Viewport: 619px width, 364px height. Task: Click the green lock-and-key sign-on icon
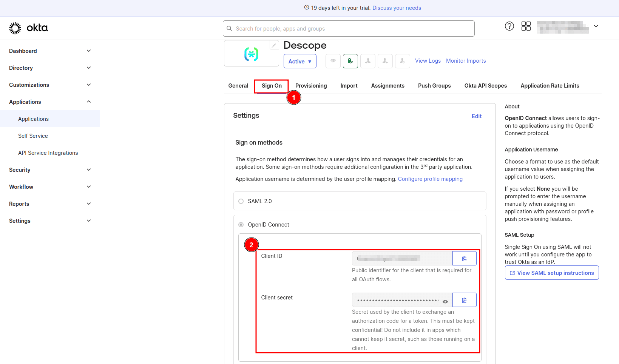coord(350,61)
